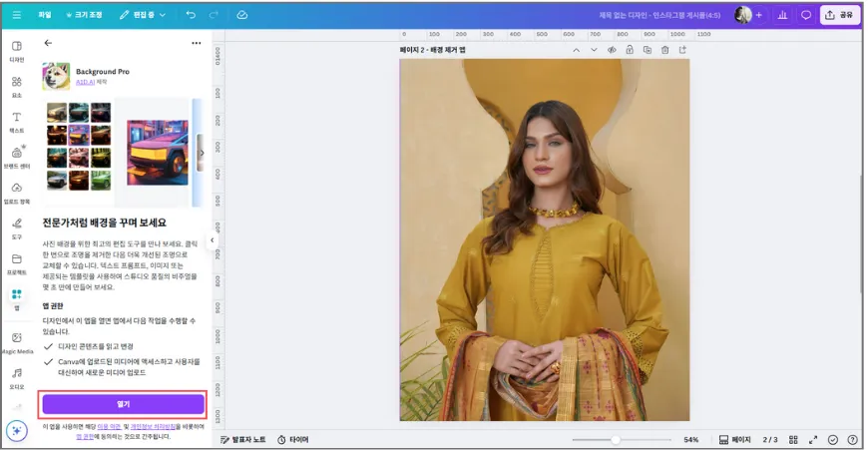868x450 pixels.
Task: Open the comments speech bubble icon
Action: click(806, 15)
